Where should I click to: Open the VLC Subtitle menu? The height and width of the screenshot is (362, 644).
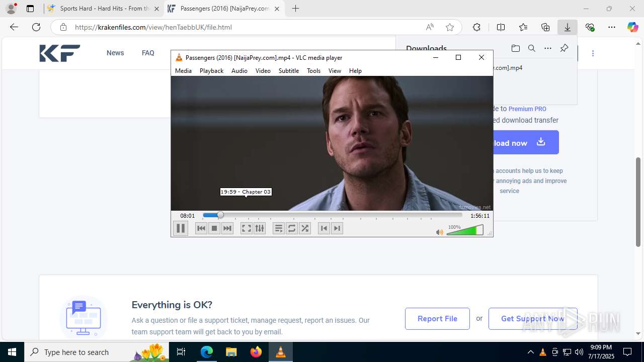[289, 71]
